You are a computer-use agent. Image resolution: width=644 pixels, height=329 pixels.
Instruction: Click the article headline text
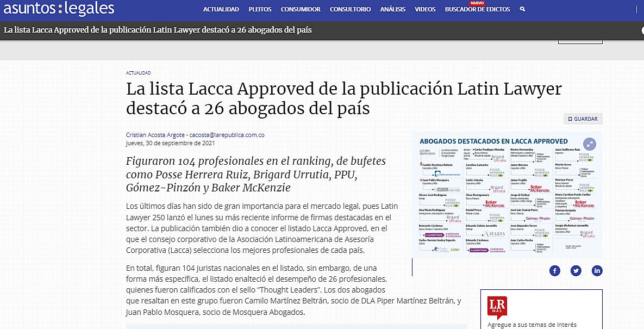tap(343, 98)
